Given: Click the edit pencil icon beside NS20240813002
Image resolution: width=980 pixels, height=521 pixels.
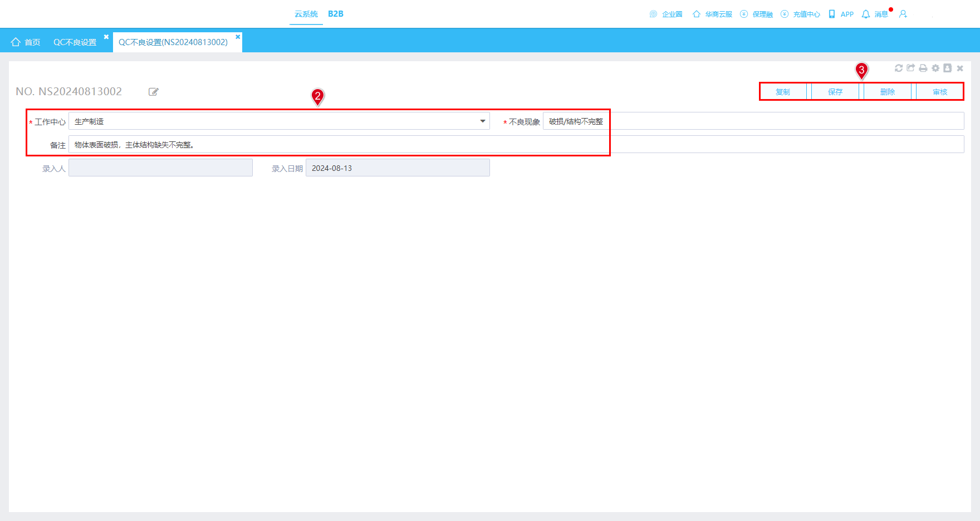Looking at the screenshot, I should (154, 92).
